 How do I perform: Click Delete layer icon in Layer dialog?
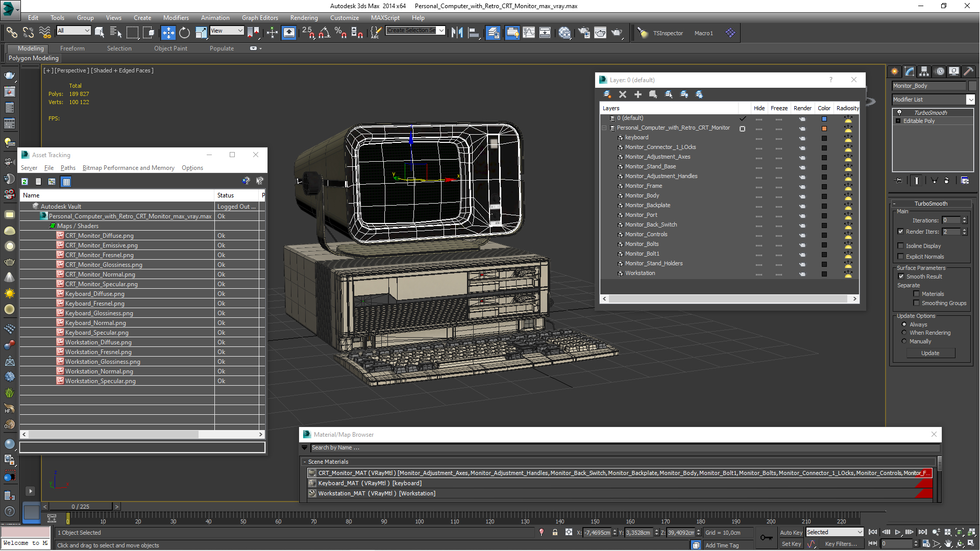[623, 94]
